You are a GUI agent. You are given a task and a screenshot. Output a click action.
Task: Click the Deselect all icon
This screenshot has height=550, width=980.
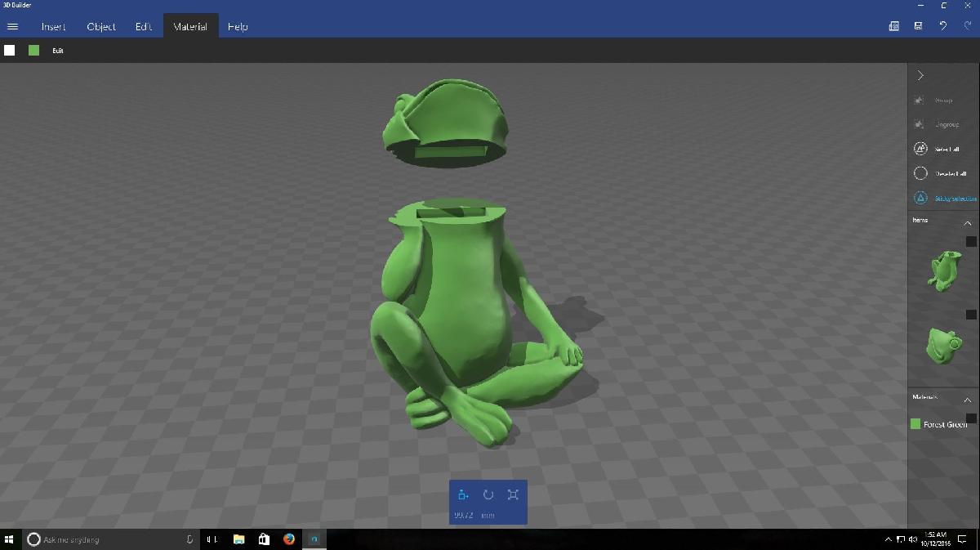point(920,173)
